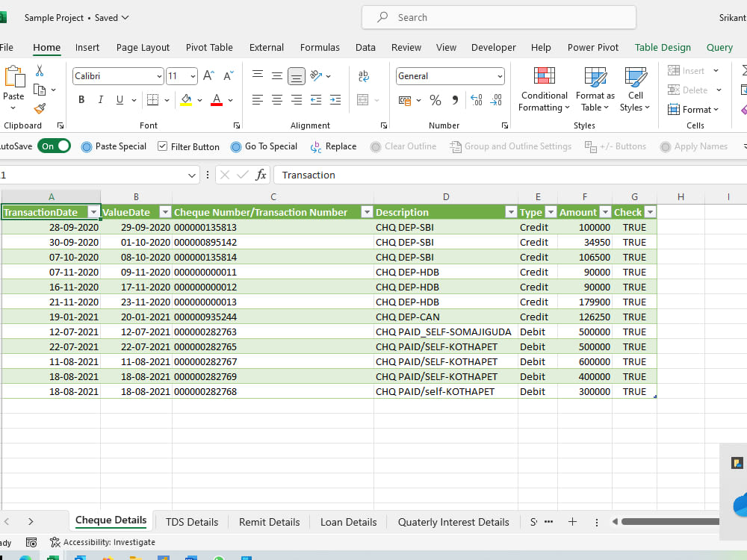
Task: Open the Description column filter
Action: coord(511,212)
